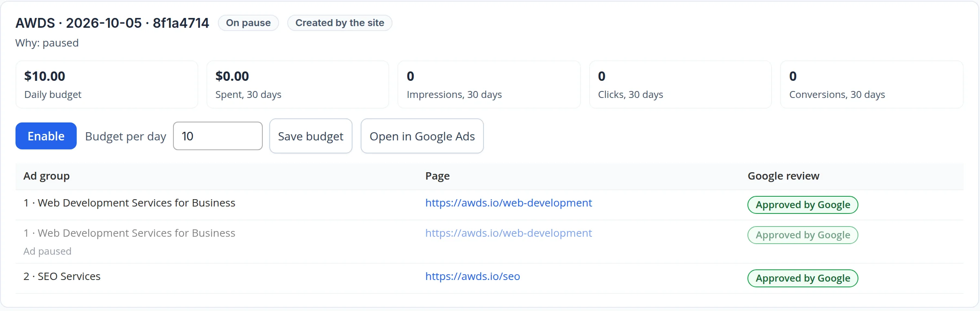Click the Conversions, 30 days card
Viewport: 980px width, 311px height.
coord(872,84)
